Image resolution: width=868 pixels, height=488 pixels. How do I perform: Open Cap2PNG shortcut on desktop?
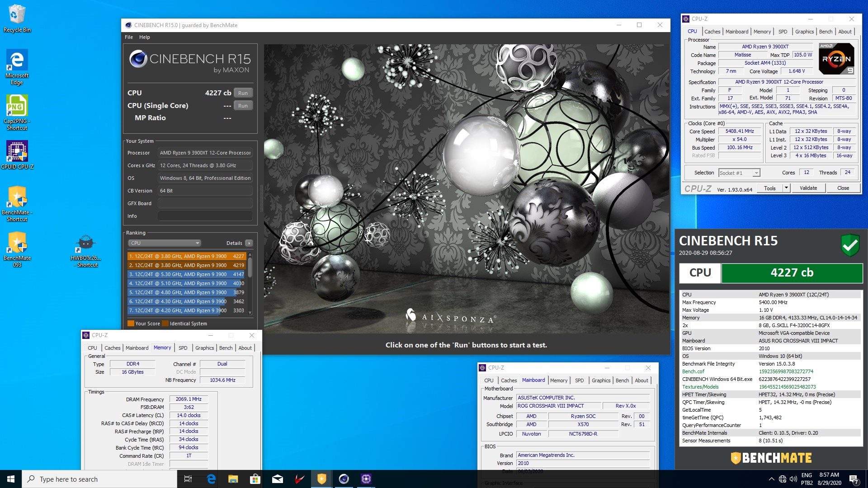pos(17,113)
